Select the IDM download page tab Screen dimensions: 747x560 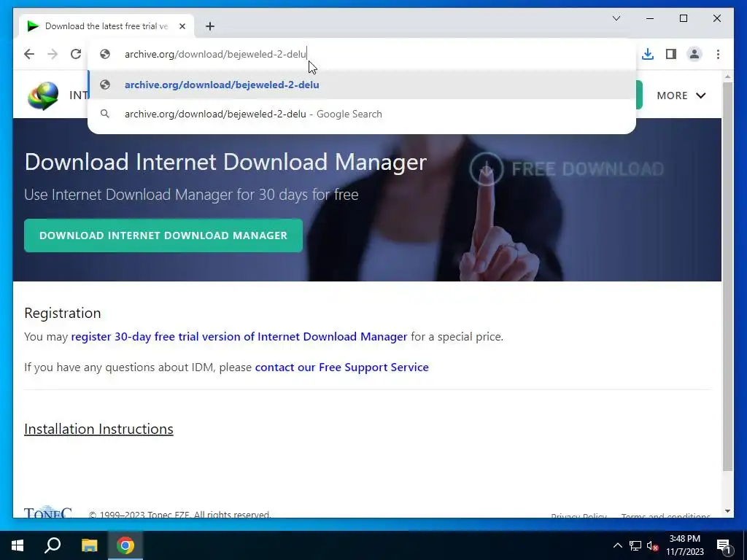107,26
